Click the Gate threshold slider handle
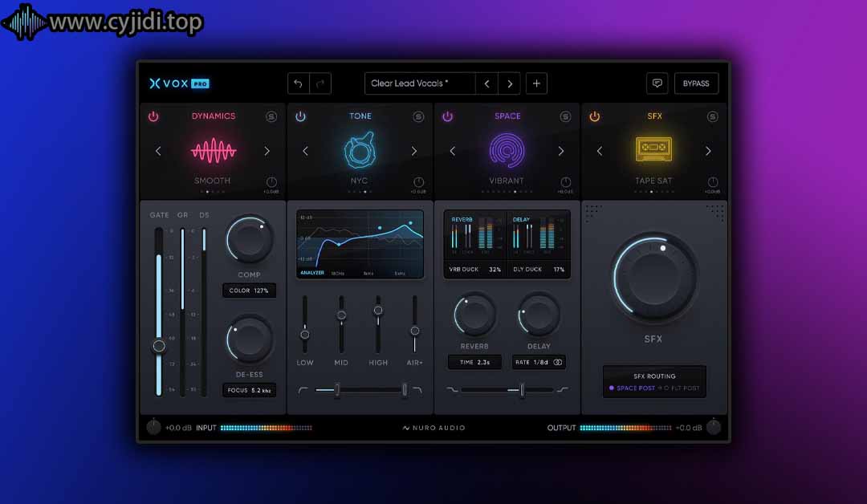The width and height of the screenshot is (867, 504). click(x=159, y=346)
